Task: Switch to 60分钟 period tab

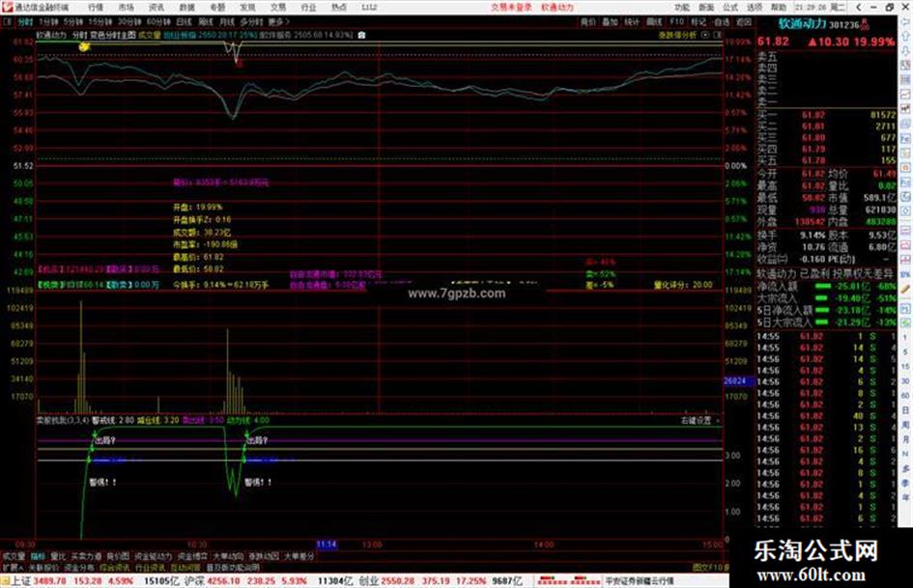Action: tap(158, 21)
